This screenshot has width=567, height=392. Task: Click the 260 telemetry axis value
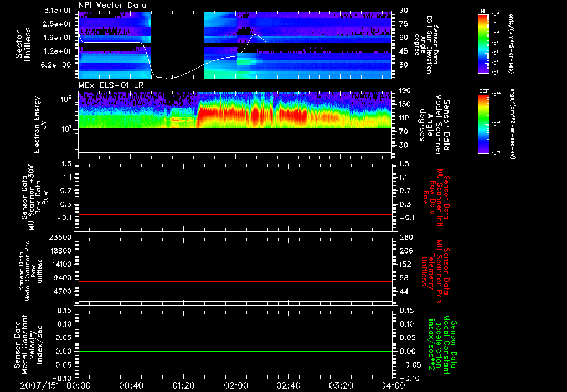(406, 237)
